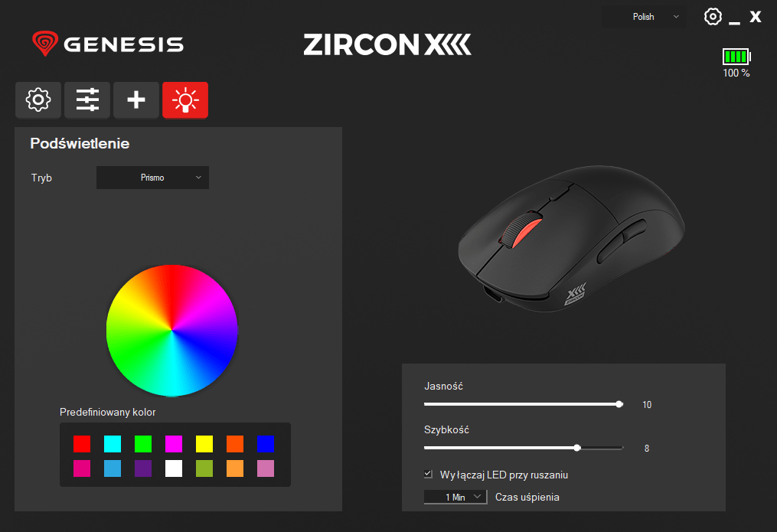
Task: Open app settings gear in title bar
Action: tap(713, 16)
